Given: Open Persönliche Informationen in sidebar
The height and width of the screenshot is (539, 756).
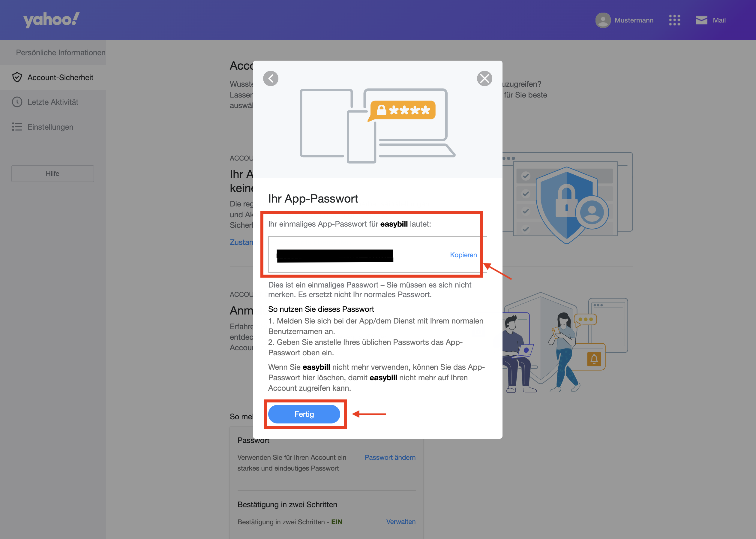Looking at the screenshot, I should [61, 53].
